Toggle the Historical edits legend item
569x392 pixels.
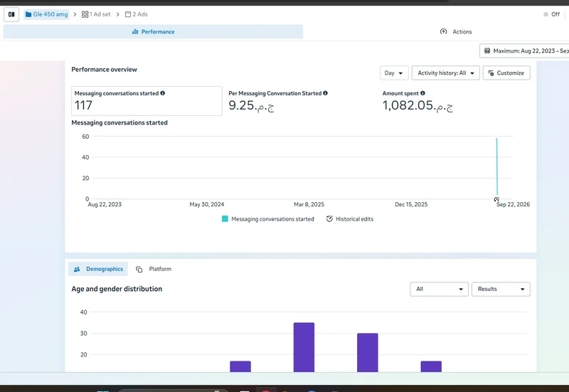coord(350,219)
